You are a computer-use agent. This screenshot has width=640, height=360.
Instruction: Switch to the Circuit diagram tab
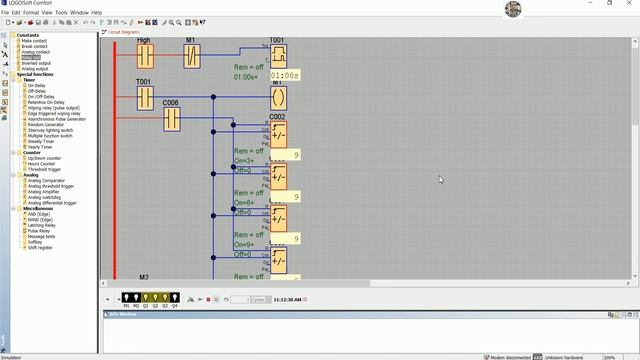(x=121, y=32)
